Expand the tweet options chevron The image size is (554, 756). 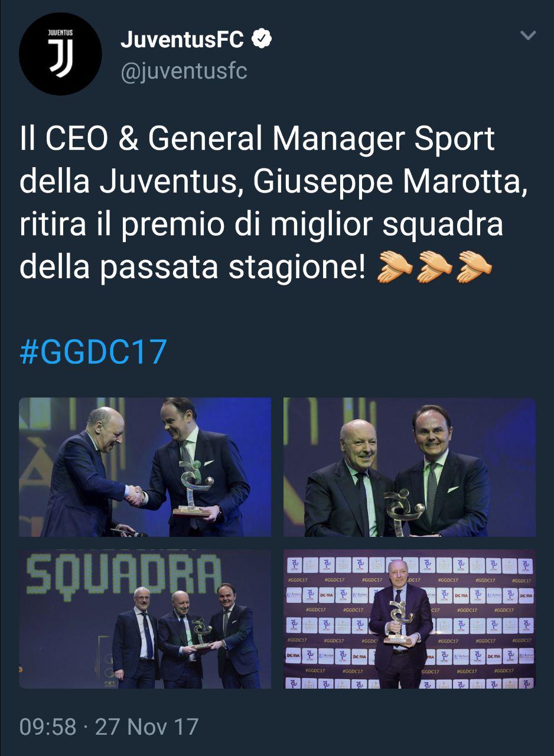pyautogui.click(x=527, y=36)
